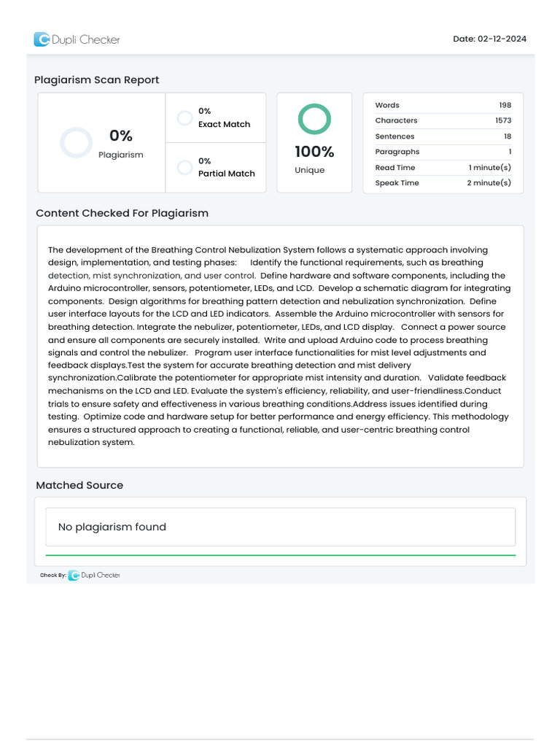Screen dimensions: 560x747
Task: Click the Unique label under 100%
Action: coord(309,170)
